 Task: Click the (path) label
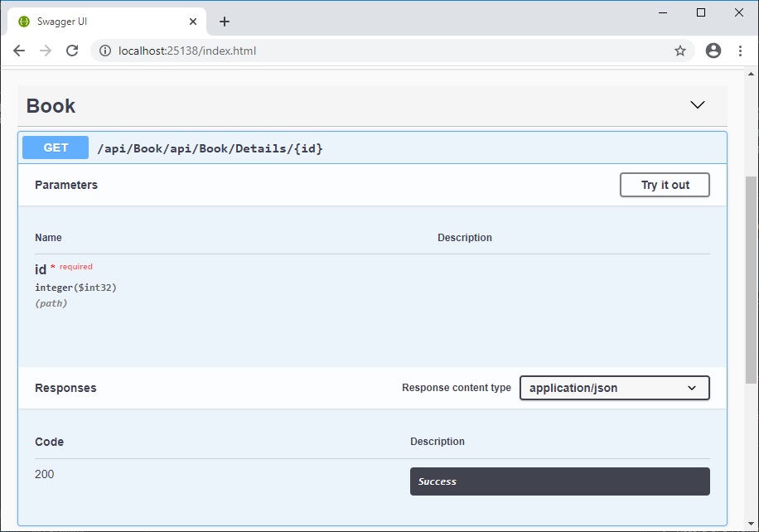(x=51, y=303)
